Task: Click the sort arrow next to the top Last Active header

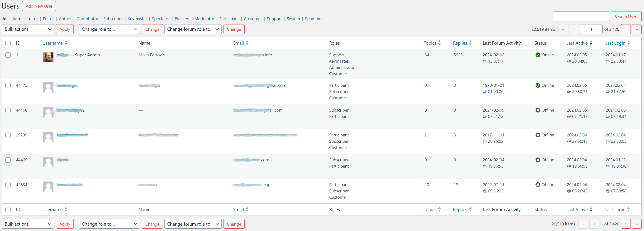Action: coord(591,43)
